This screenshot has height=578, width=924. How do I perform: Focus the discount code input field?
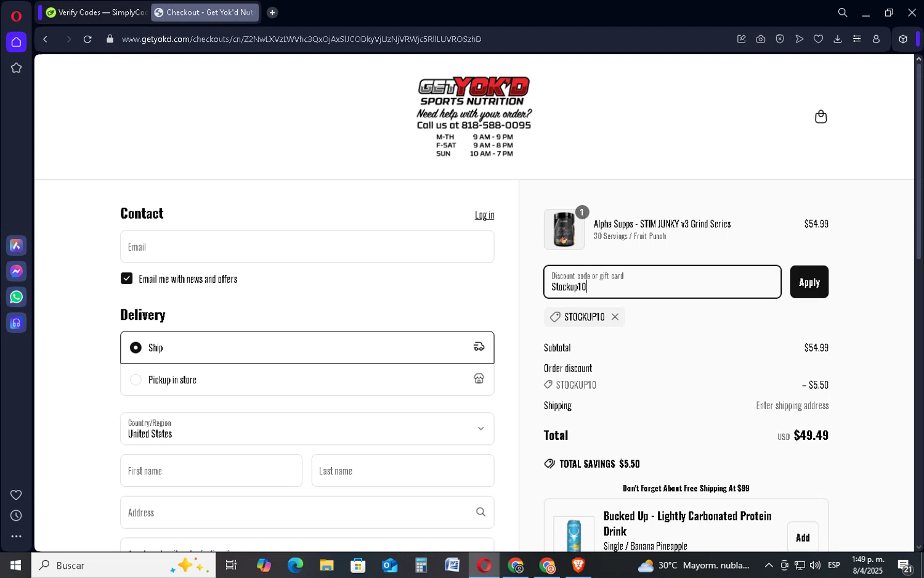(x=662, y=282)
